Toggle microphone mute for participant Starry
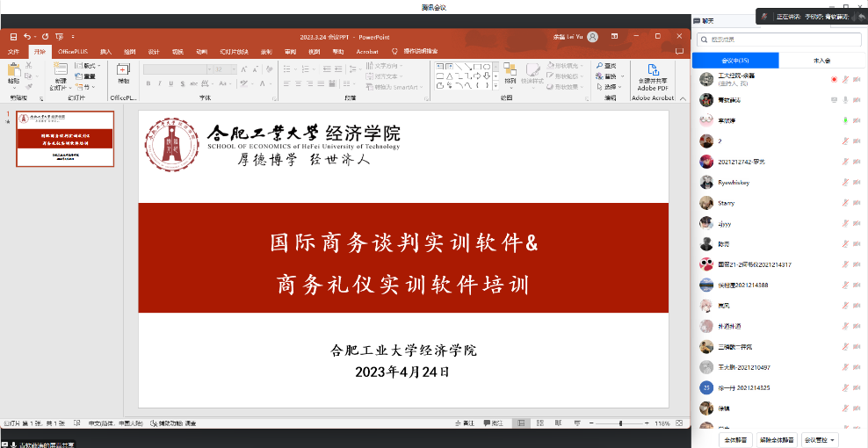The height and width of the screenshot is (448, 868). coord(846,203)
